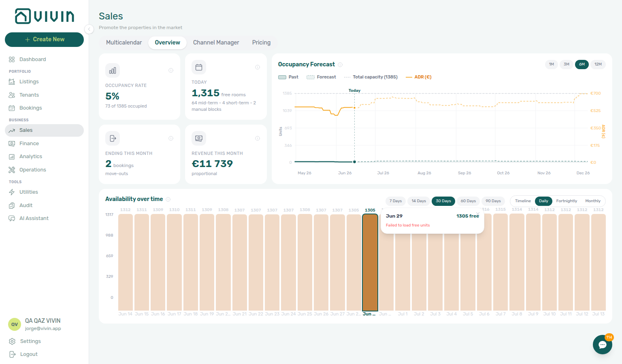Image resolution: width=622 pixels, height=364 pixels.
Task: Toggle the Forecast legend series
Action: point(321,77)
